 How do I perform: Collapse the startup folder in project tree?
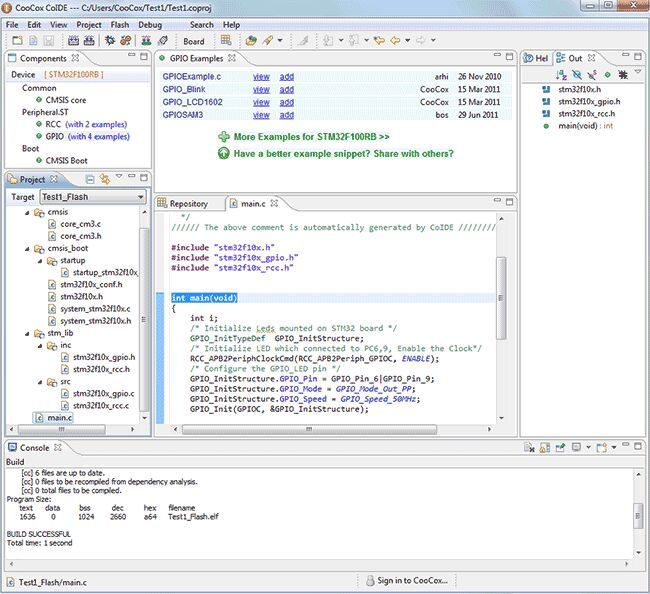pyautogui.click(x=40, y=261)
